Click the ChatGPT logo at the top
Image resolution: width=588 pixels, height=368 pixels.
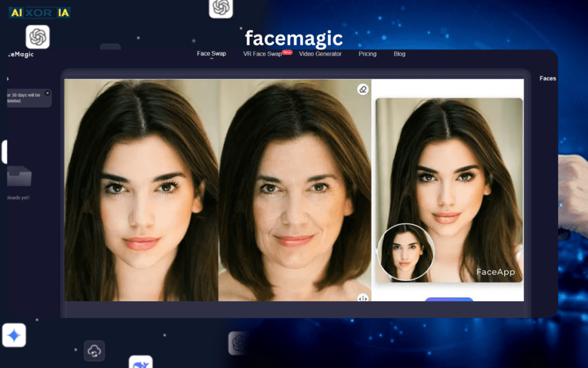pyautogui.click(x=220, y=9)
